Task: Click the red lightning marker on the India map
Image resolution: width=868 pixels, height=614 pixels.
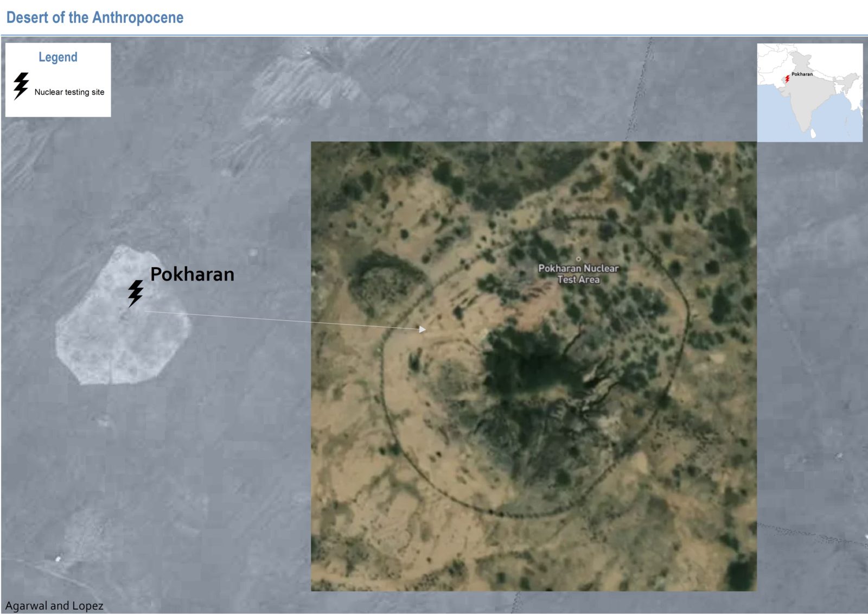Action: 787,79
